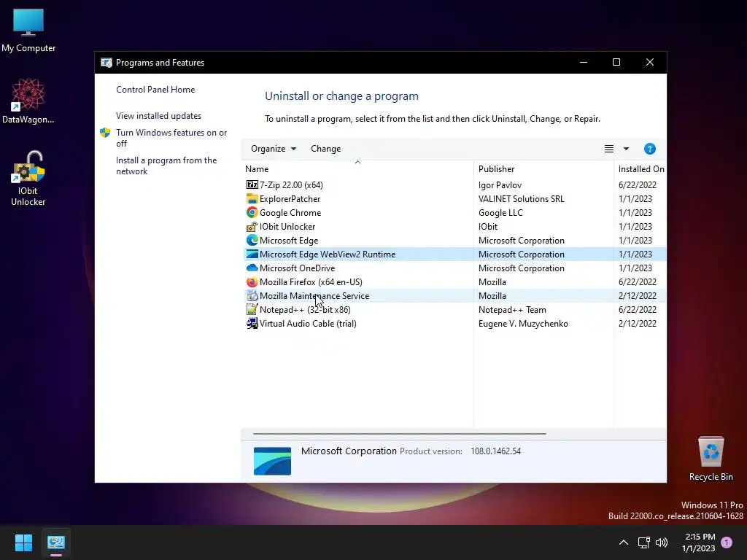Click the ExplorerPatcher folder icon
This screenshot has height=560, width=747.
(252, 198)
